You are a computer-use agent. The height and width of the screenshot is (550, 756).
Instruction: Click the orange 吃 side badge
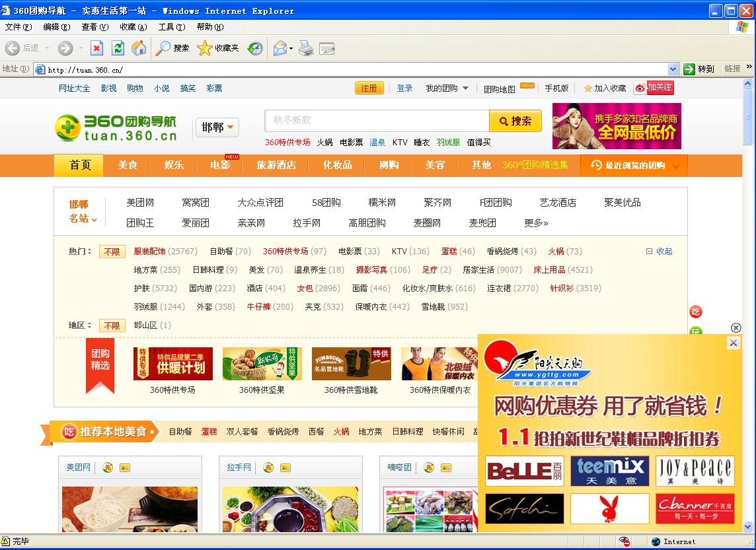pyautogui.click(x=696, y=312)
